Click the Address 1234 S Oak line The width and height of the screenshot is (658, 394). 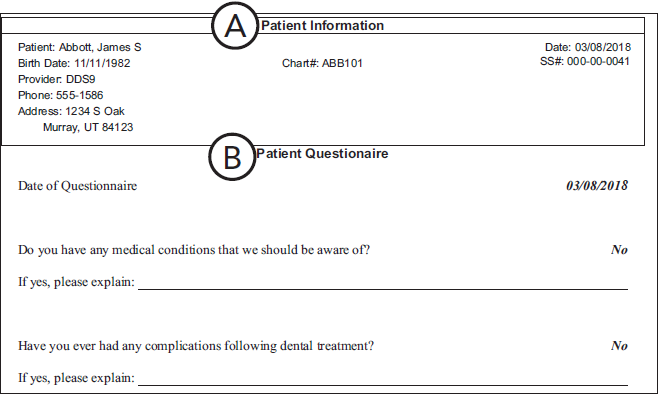(x=71, y=111)
